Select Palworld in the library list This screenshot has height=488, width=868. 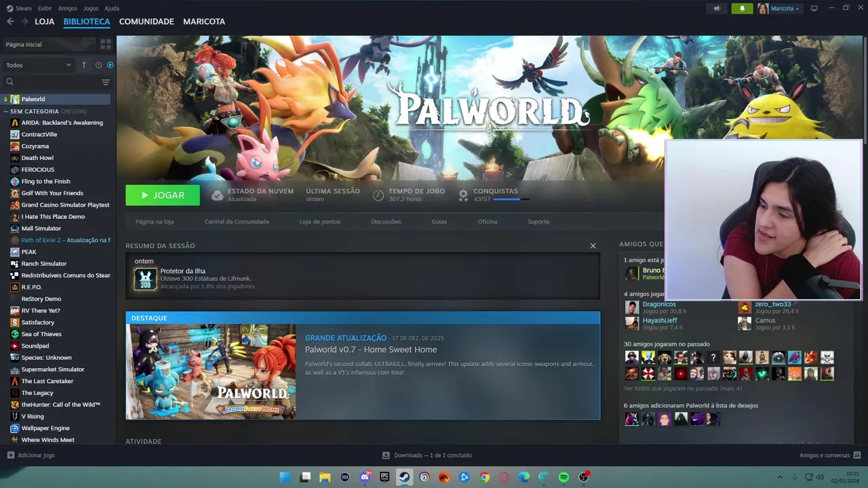click(x=56, y=99)
